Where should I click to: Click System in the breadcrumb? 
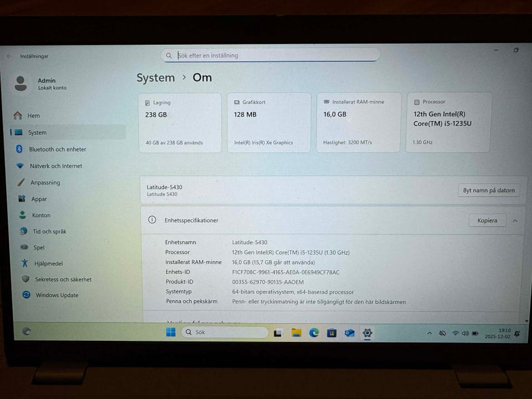click(x=156, y=78)
